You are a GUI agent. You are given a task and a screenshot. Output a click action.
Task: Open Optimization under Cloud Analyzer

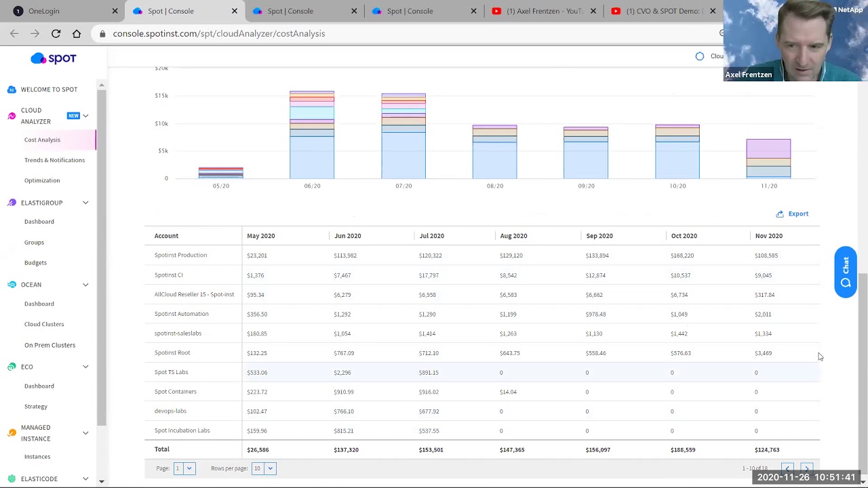click(x=42, y=180)
